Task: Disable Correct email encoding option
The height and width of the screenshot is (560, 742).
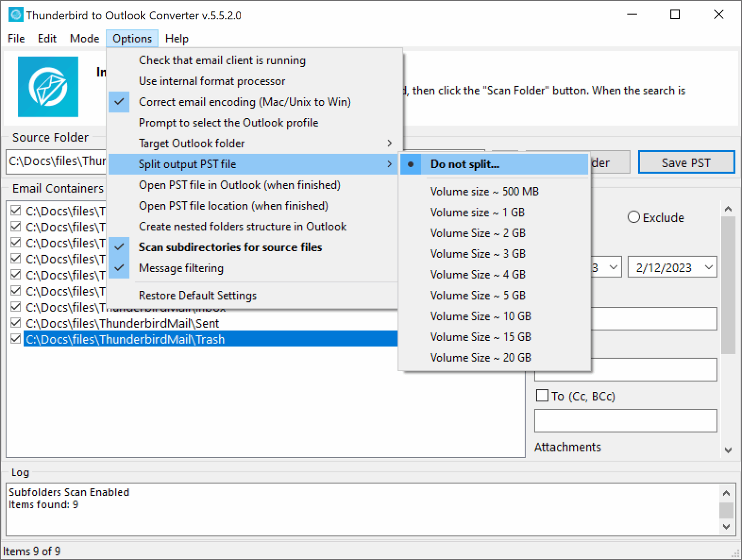Action: 244,101
